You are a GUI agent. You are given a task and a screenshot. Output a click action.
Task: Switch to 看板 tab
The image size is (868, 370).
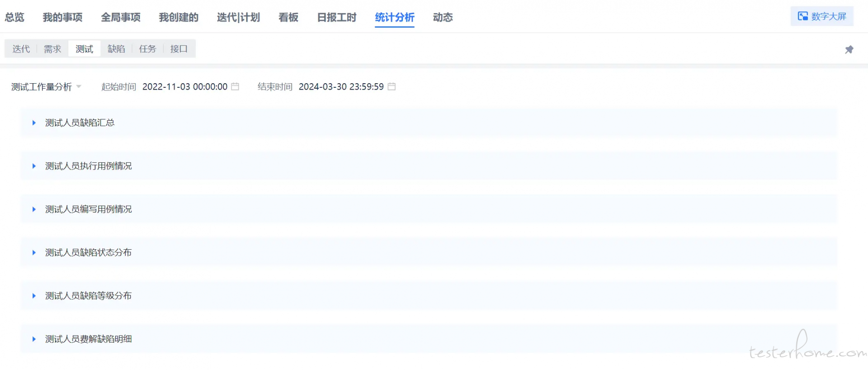288,17
